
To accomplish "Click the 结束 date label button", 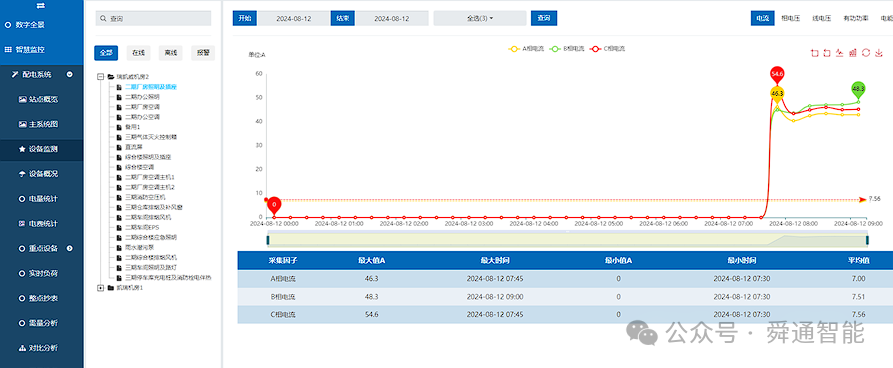I will (x=343, y=18).
